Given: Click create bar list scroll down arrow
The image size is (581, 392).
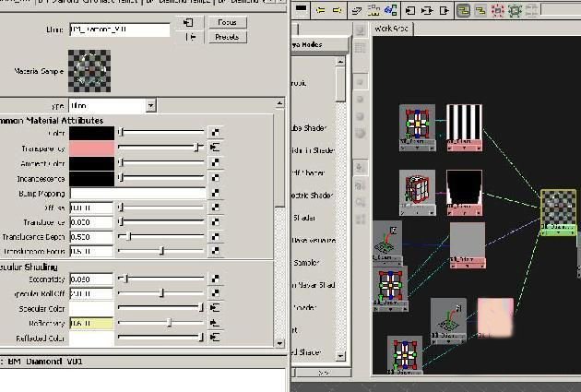Looking at the screenshot, I should tap(340, 356).
